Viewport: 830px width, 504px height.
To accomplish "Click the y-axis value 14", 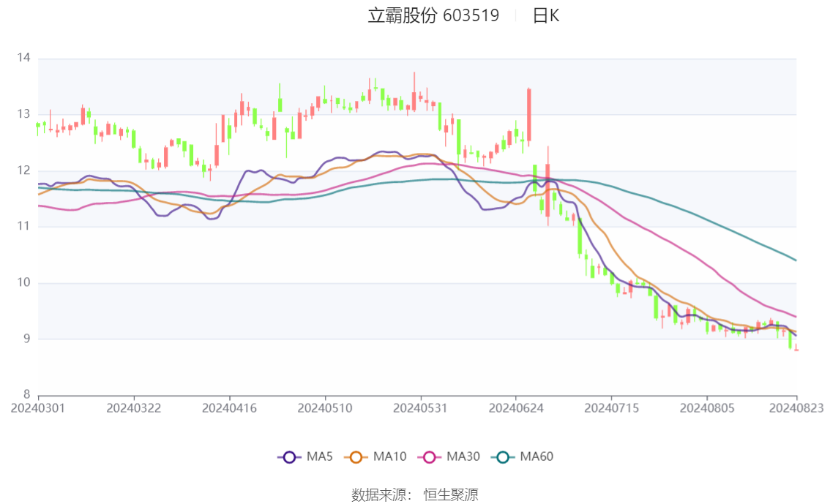I will (x=24, y=58).
